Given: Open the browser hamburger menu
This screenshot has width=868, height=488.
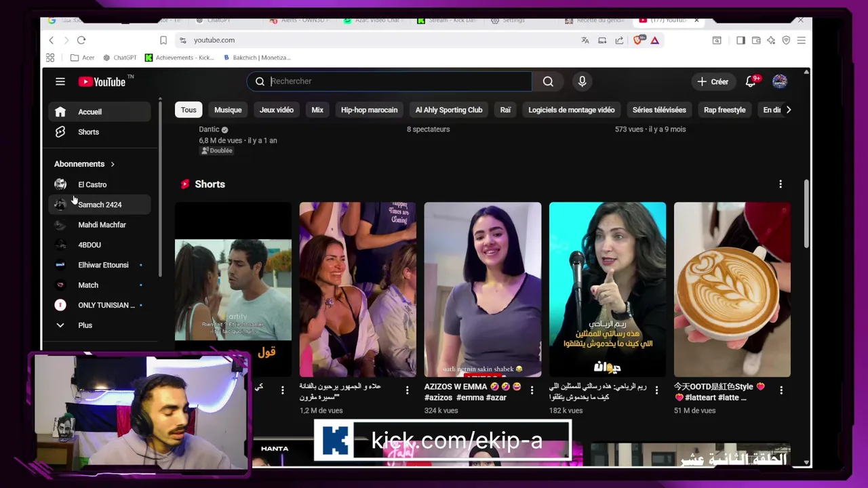Looking at the screenshot, I should pyautogui.click(x=802, y=41).
